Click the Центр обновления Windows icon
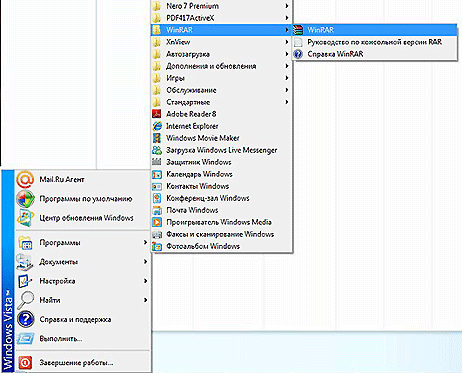Image resolution: width=462 pixels, height=373 pixels. 25,218
